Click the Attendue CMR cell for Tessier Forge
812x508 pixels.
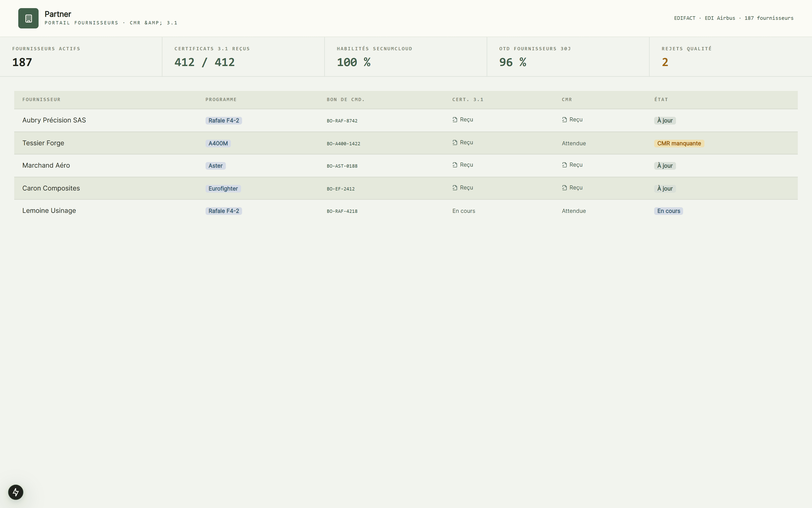(x=574, y=144)
